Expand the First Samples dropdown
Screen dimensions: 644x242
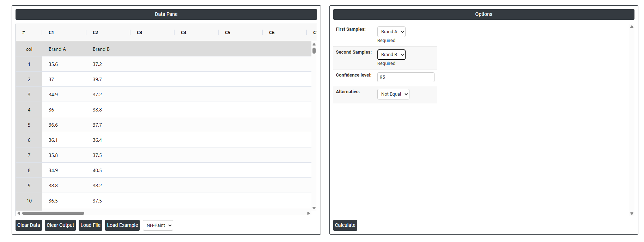click(391, 32)
